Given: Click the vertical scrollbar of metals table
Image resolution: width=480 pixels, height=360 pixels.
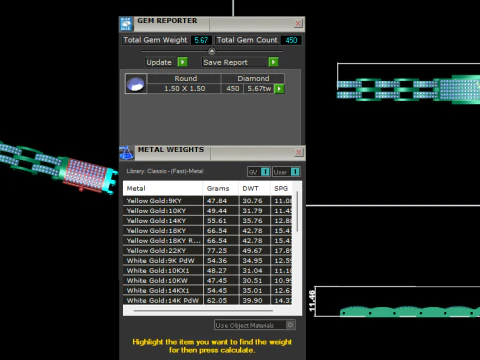Looking at the screenshot, I should point(297,212).
